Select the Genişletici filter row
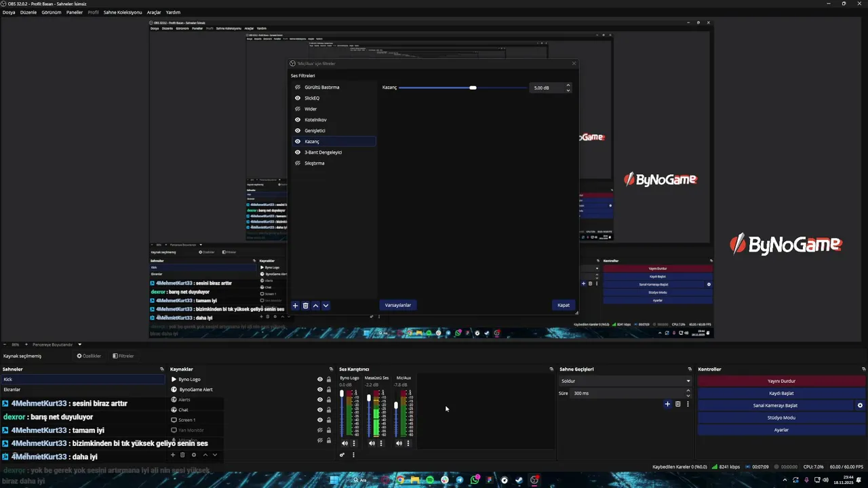The height and width of the screenshot is (488, 868). pos(334,131)
